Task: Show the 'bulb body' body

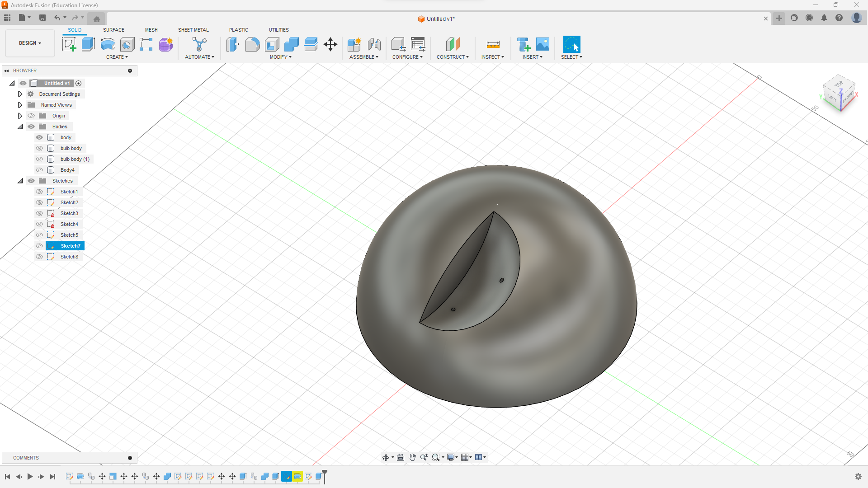Action: 40,148
